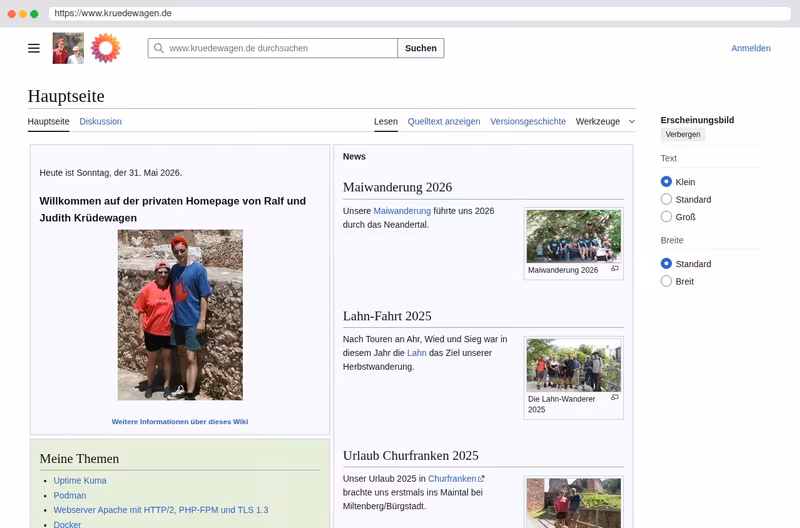Select the Groß text size option
The image size is (800, 528).
coord(666,216)
